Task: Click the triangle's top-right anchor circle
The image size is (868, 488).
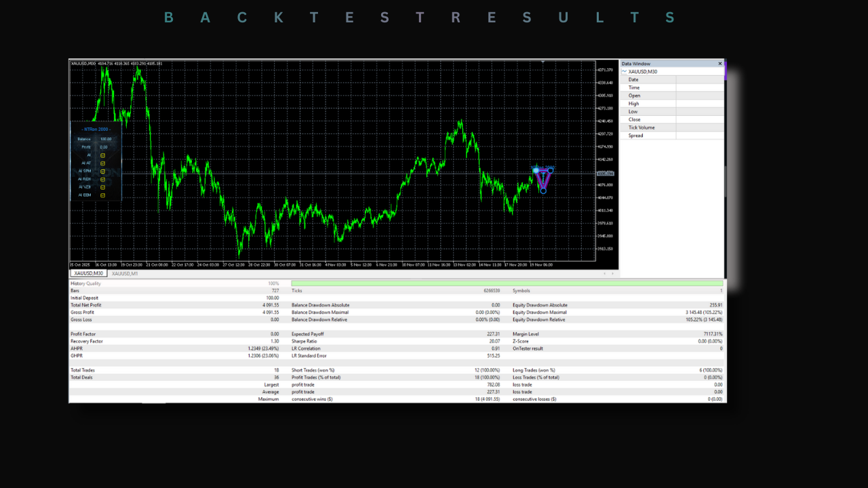Action: pyautogui.click(x=551, y=170)
